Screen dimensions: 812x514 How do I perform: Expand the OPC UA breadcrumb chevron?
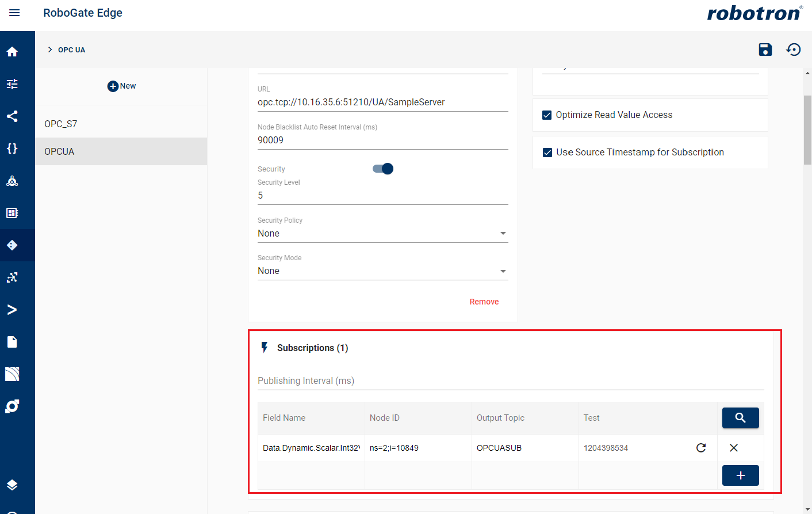point(50,50)
